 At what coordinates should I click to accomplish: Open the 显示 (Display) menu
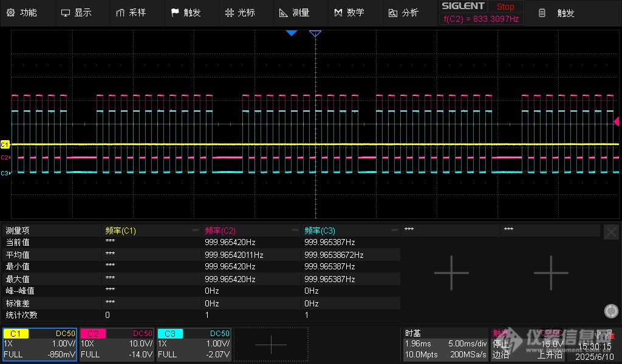[x=77, y=13]
